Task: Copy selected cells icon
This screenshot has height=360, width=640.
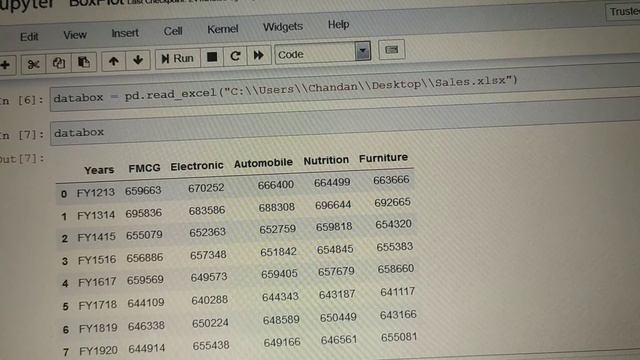Action: click(x=58, y=63)
